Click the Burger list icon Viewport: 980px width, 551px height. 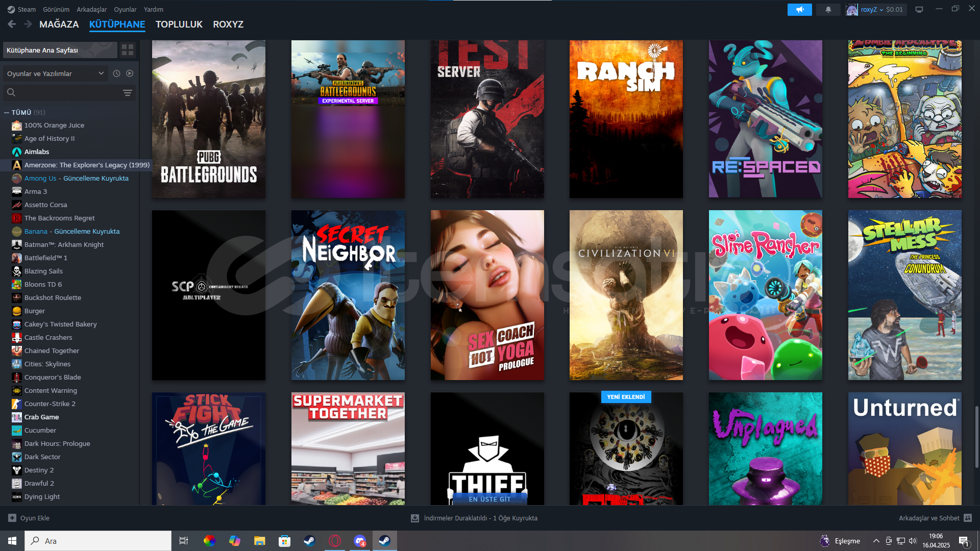(17, 311)
